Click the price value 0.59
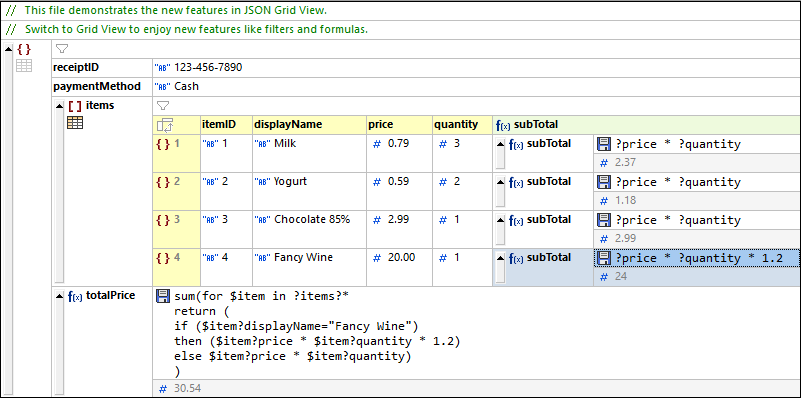Image resolution: width=801 pixels, height=398 pixels. (x=398, y=181)
